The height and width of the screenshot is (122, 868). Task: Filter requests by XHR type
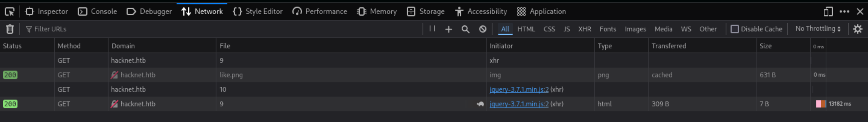tap(584, 29)
